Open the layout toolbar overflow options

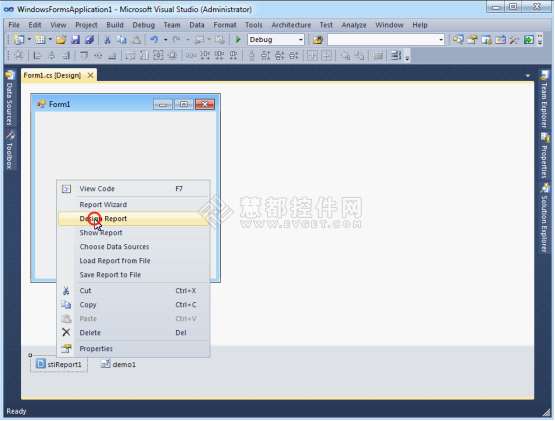pos(407,56)
